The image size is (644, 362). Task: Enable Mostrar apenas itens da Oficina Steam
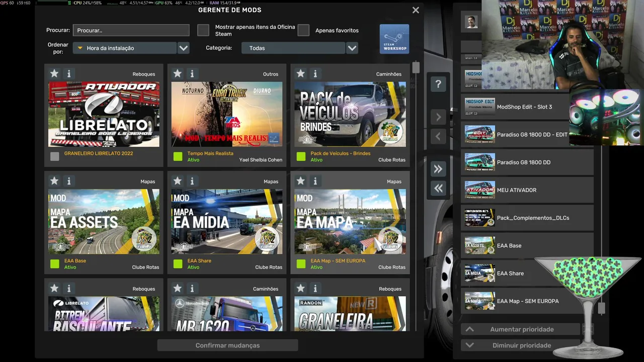pos(203,30)
